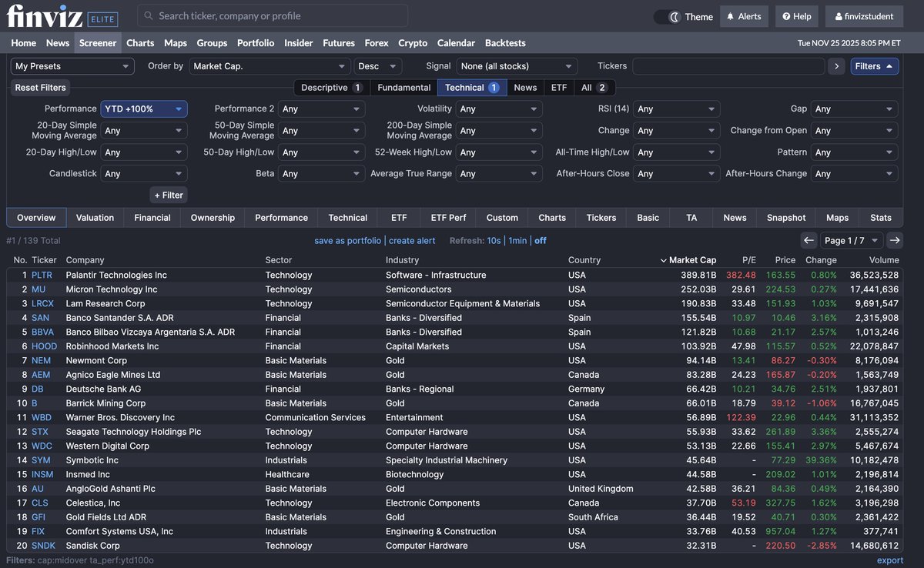Click Symbotic Inc change value 39.36%
The image size is (924, 568).
821,460
